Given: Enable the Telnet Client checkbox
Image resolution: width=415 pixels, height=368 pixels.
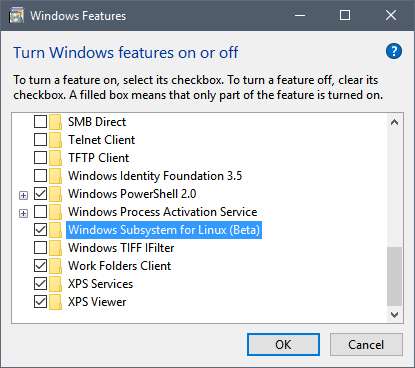Looking at the screenshot, I should coord(40,140).
